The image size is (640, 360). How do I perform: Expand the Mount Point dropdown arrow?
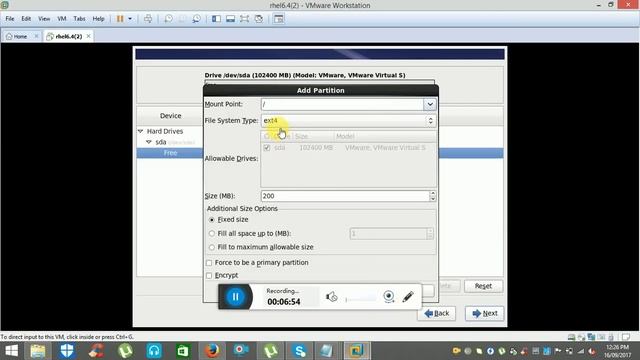(x=430, y=104)
